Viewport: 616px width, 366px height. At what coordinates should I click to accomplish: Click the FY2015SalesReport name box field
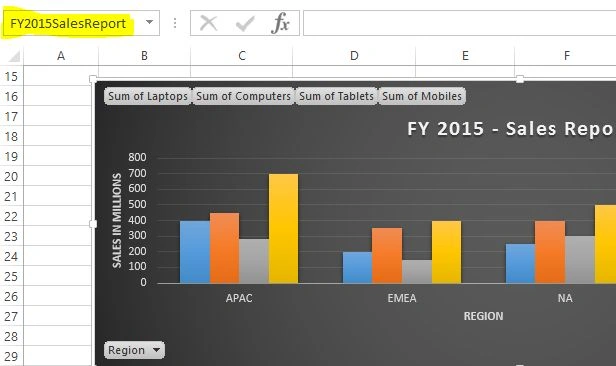tap(68, 23)
